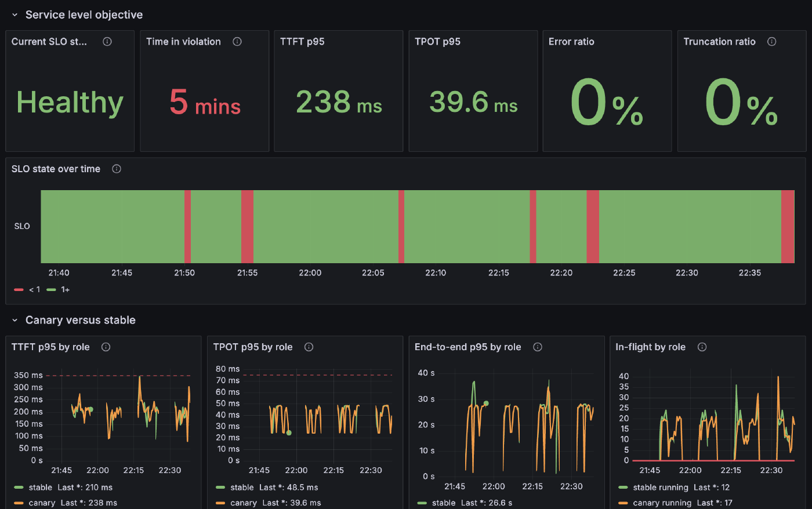Viewport: 812px width, 509px height.
Task: Open the TTFT p95 stat panel title
Action: coord(302,42)
